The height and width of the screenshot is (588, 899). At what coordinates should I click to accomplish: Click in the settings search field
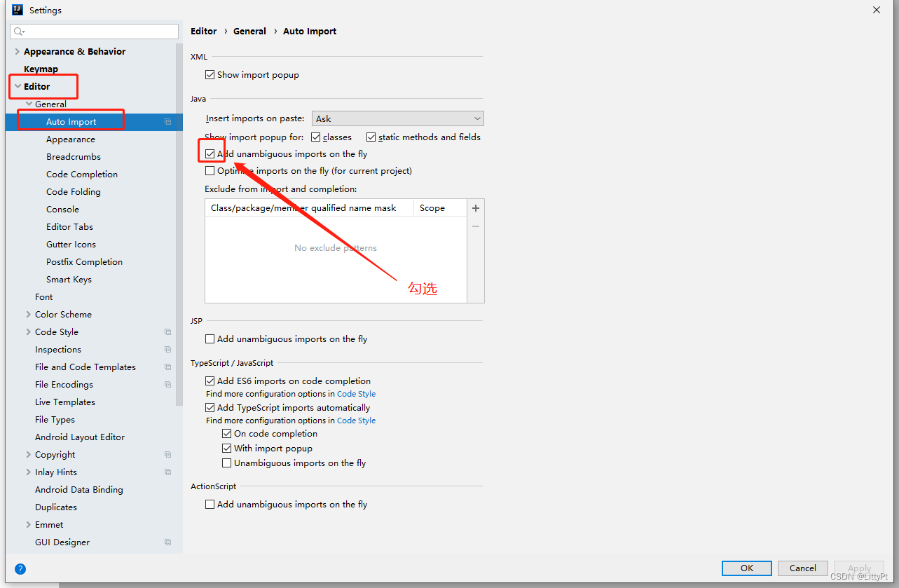tap(95, 32)
